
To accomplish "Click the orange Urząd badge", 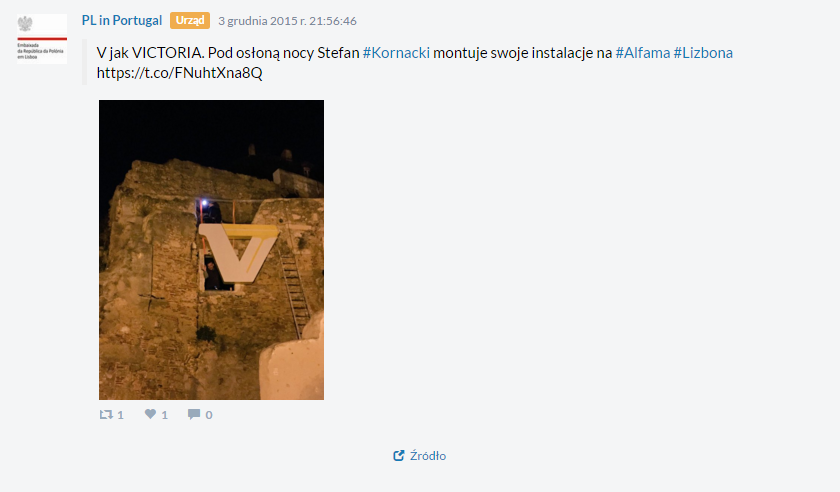I will pyautogui.click(x=190, y=20).
